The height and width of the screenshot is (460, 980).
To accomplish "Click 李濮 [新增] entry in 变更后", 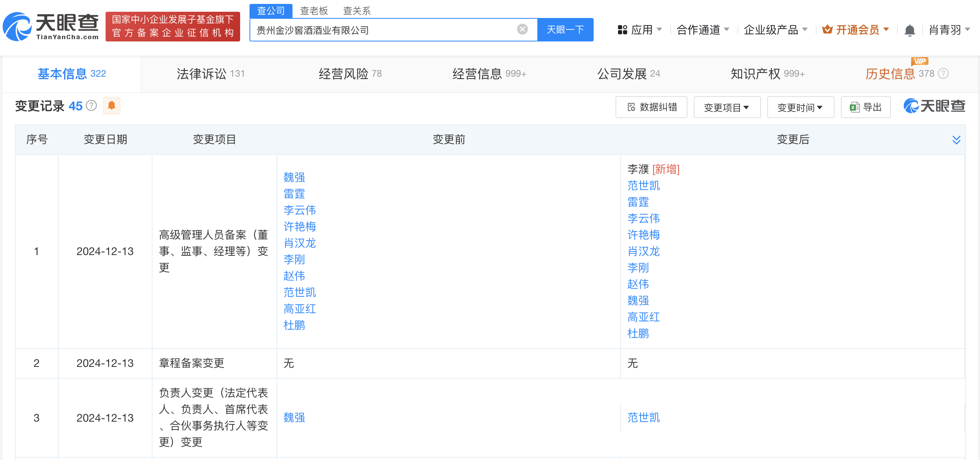I will tap(653, 169).
